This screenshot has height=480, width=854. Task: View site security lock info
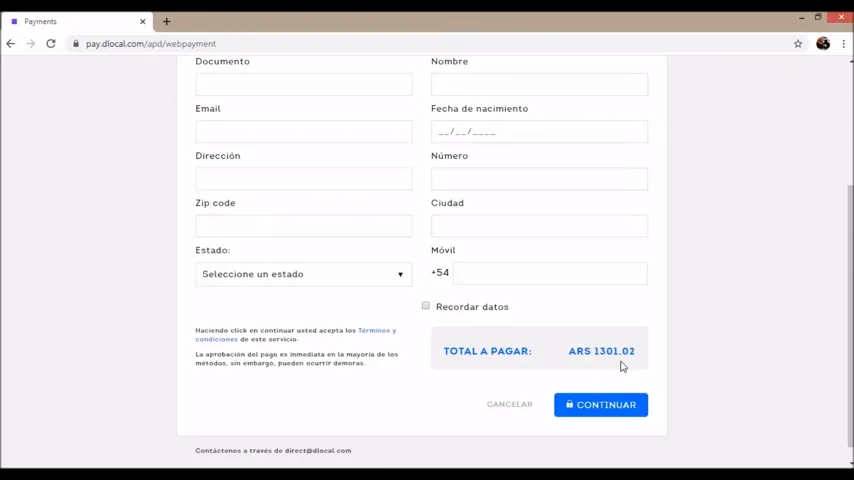[76, 44]
